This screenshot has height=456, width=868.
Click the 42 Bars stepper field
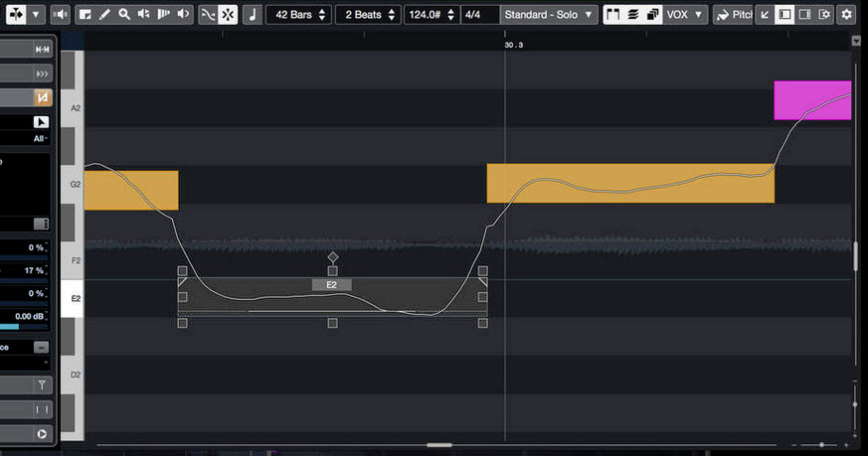(x=300, y=15)
